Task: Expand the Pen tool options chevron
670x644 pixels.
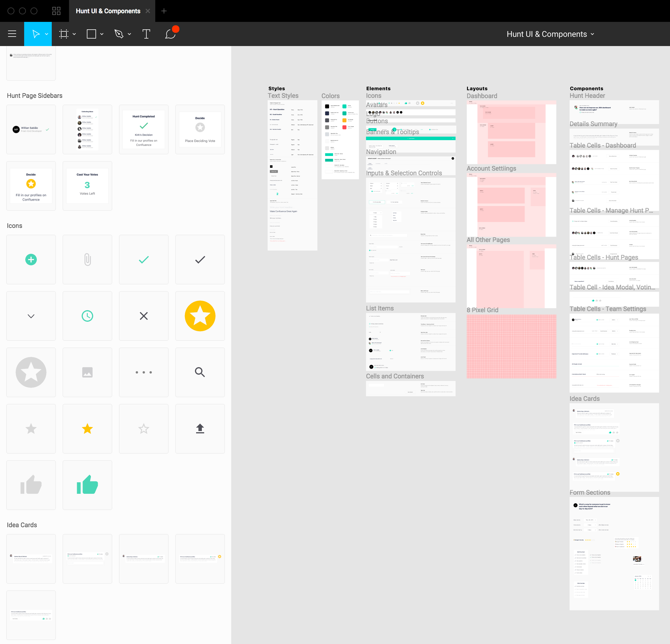Action: click(x=130, y=34)
